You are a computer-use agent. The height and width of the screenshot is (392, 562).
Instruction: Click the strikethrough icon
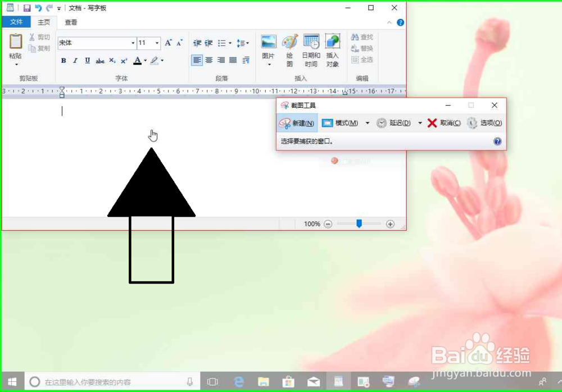[x=99, y=61]
